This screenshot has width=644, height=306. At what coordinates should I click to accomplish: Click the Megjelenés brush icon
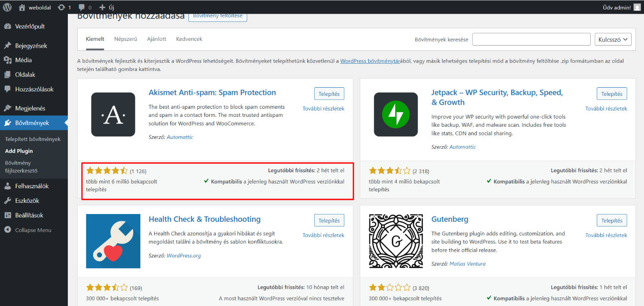click(x=7, y=108)
